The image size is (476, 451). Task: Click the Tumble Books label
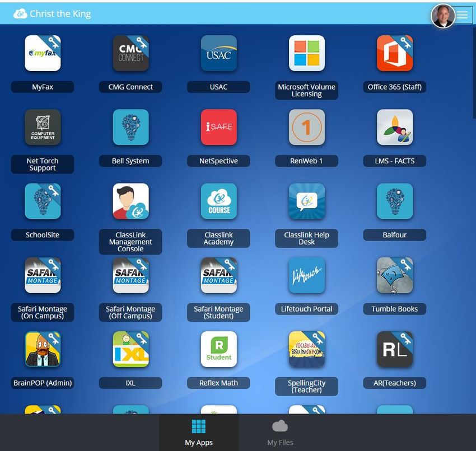(x=395, y=309)
